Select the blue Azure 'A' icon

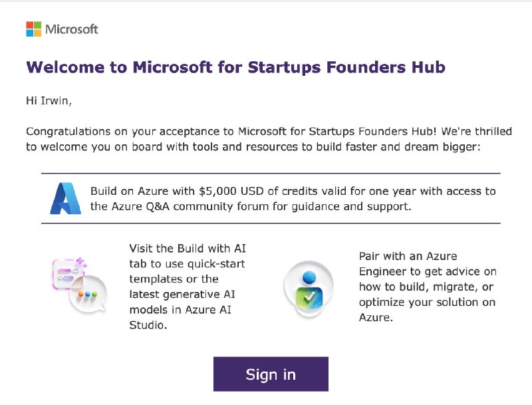65,197
